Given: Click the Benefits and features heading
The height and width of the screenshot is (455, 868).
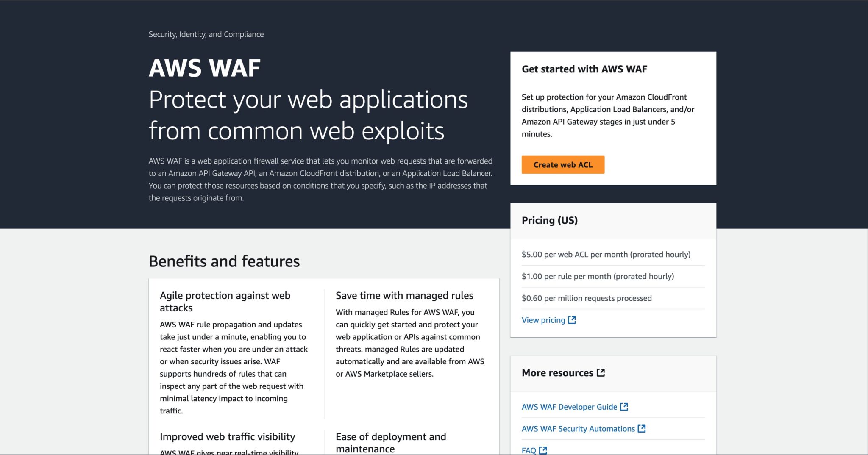Looking at the screenshot, I should coord(224,261).
